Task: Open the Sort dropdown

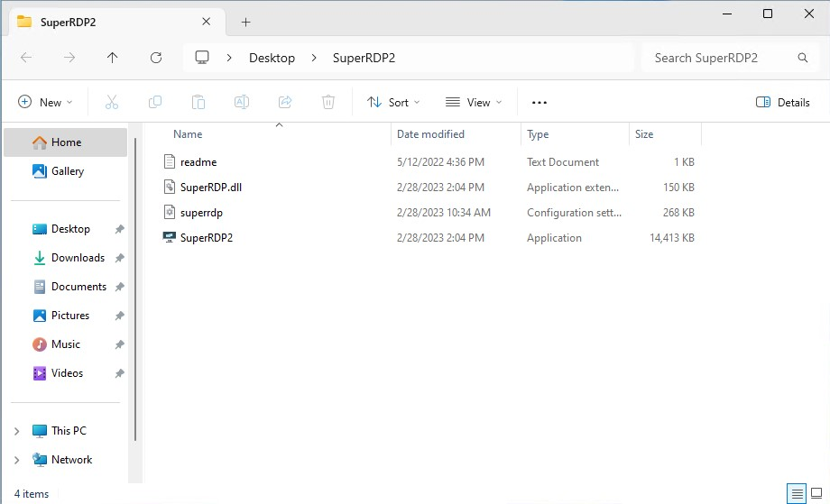Action: tap(394, 102)
